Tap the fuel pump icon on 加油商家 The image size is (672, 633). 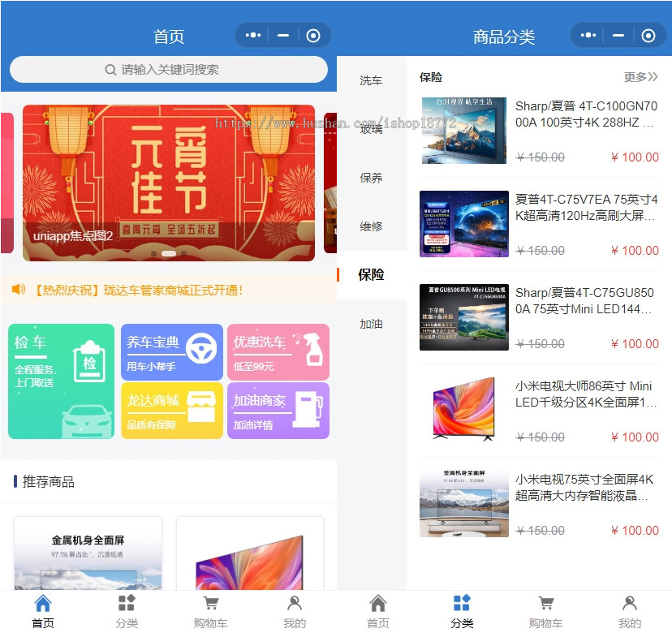(308, 409)
